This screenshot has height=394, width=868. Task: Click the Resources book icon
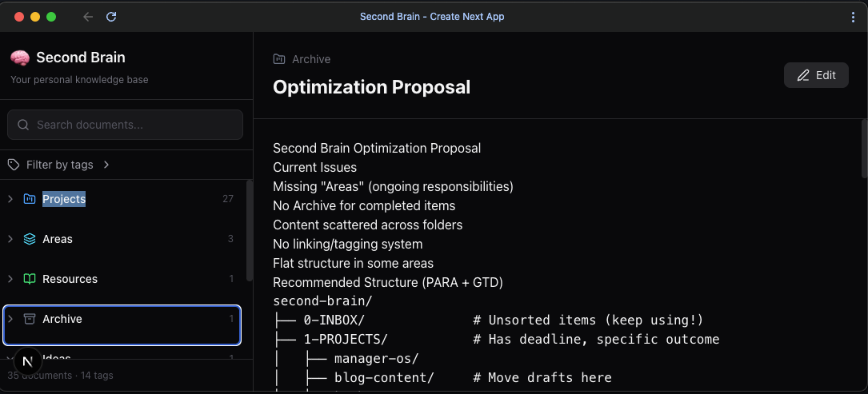pos(30,279)
